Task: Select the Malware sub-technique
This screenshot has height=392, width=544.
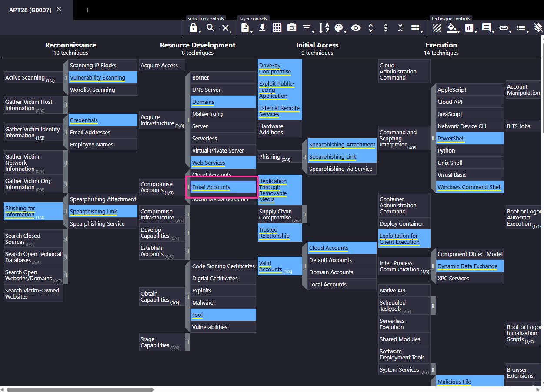Action: pos(224,303)
